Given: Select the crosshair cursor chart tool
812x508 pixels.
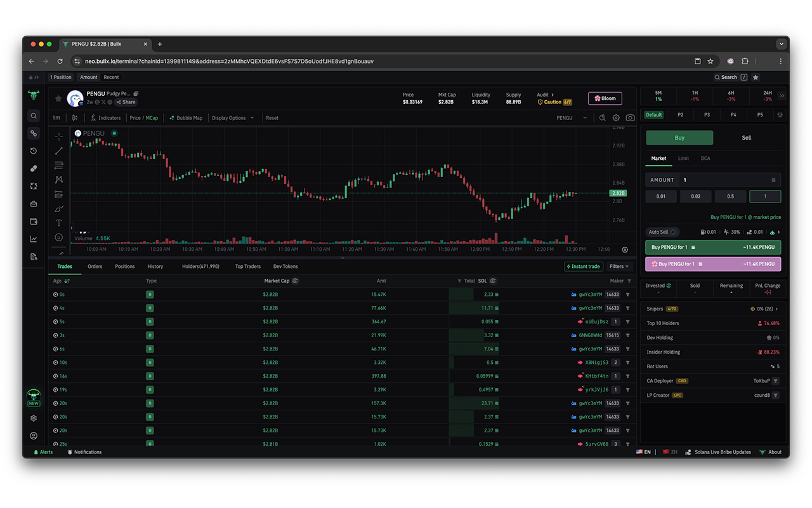Looking at the screenshot, I should click(59, 137).
